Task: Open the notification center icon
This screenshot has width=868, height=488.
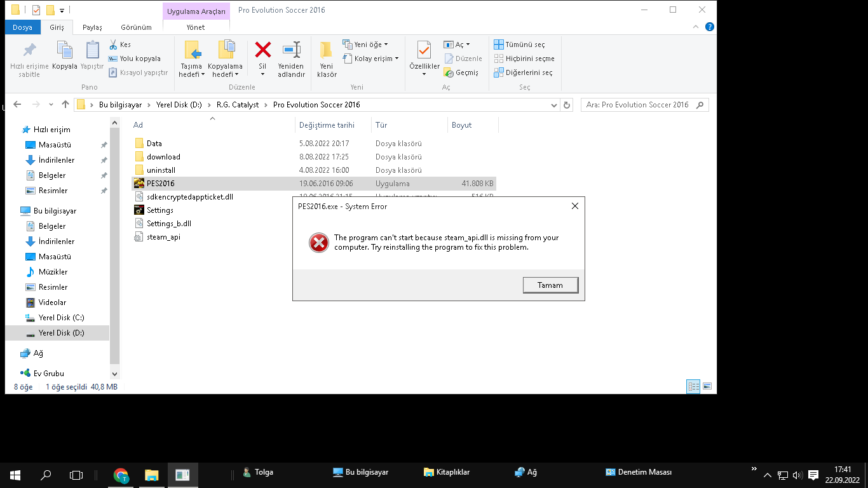Action: pos(813,475)
